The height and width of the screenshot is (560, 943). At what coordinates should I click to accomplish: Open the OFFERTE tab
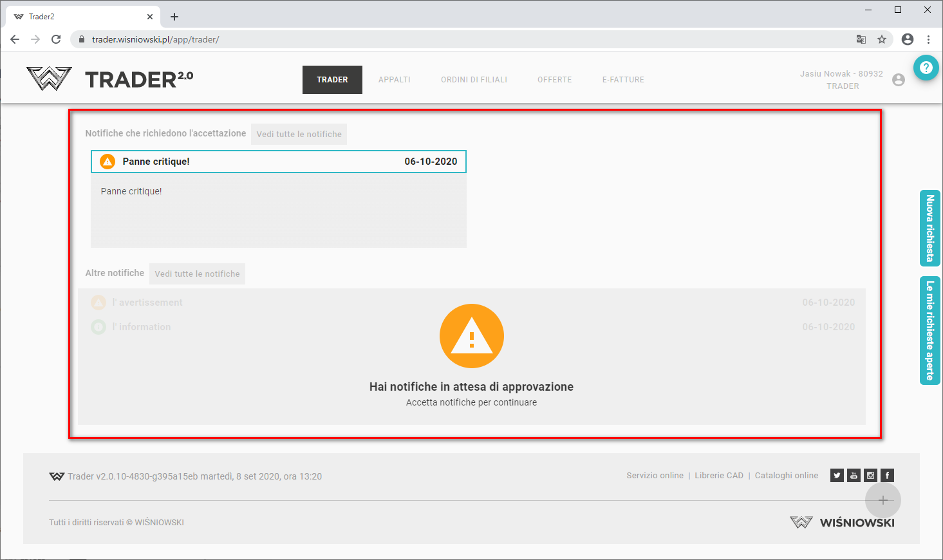(x=554, y=80)
